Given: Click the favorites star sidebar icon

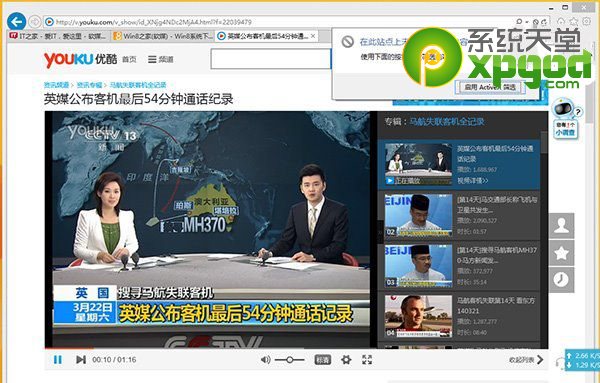Looking at the screenshot, I should pyautogui.click(x=561, y=253).
